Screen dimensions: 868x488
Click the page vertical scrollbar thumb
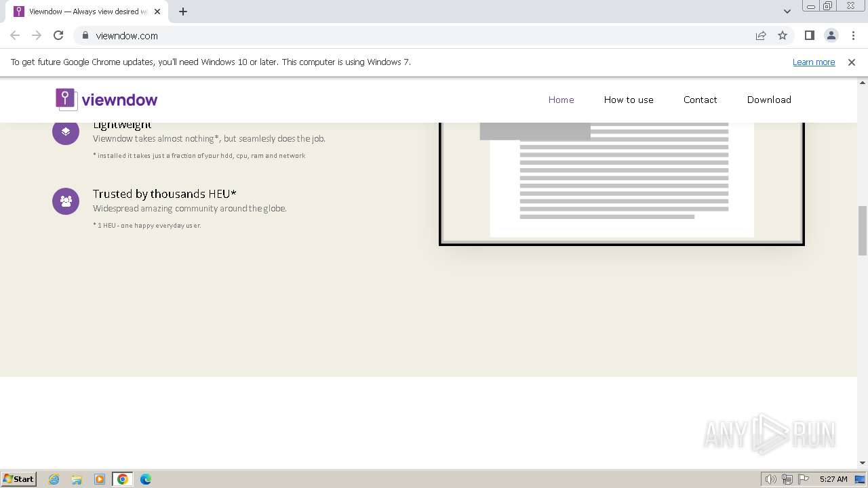pos(863,230)
